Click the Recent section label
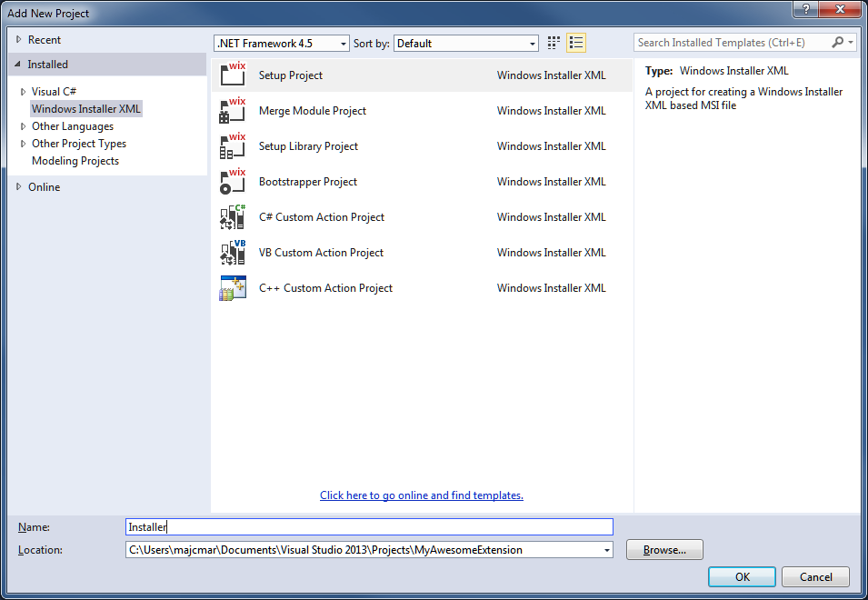The width and height of the screenshot is (868, 600). [45, 40]
